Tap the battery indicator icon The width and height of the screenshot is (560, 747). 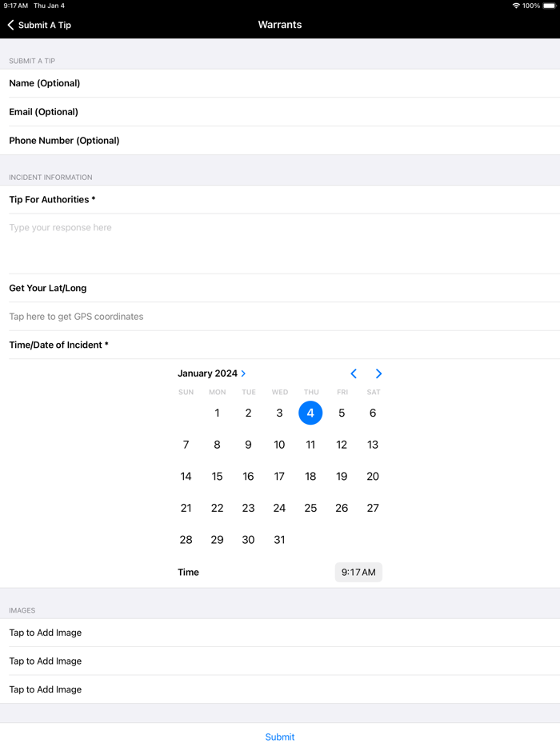coord(549,6)
